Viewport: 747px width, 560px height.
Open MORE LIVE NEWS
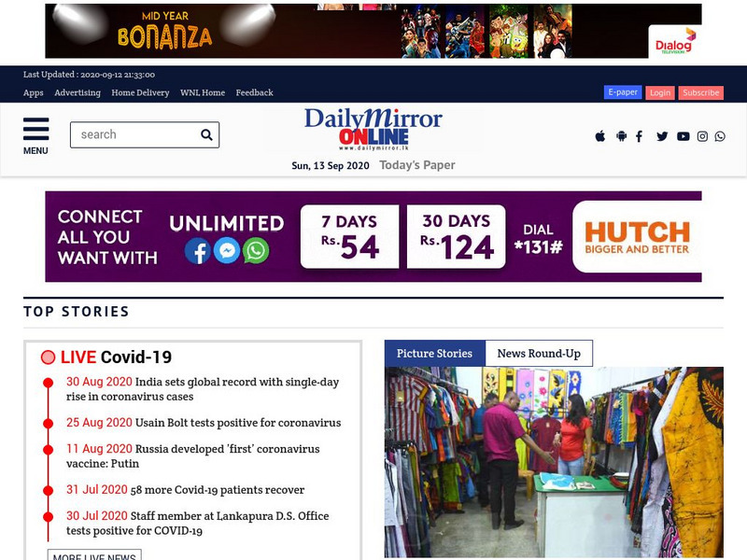95,556
